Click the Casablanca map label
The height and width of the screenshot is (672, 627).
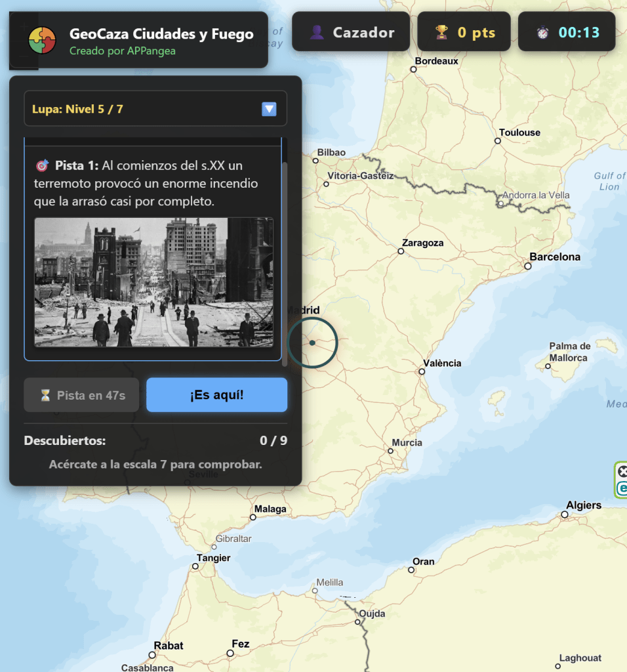click(x=148, y=667)
